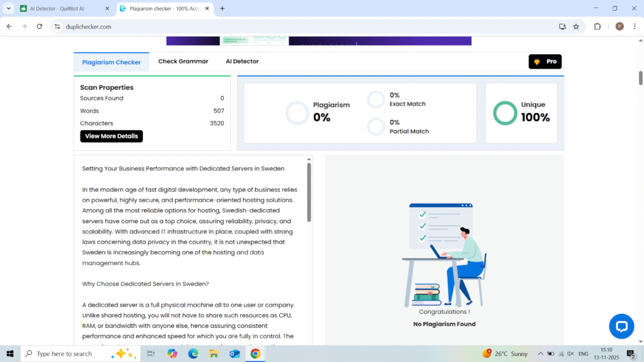Open File Explorer from the taskbar
This screenshot has height=362, width=644.
(213, 354)
